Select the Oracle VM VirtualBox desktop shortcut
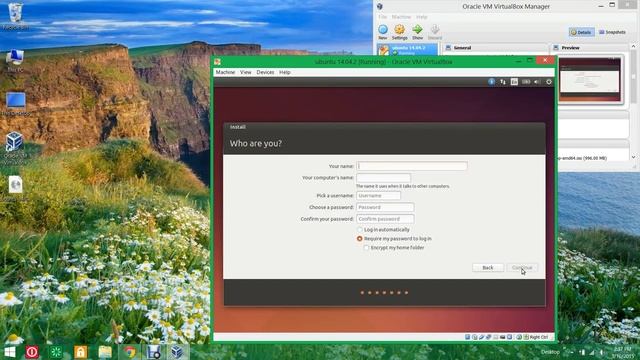Screen dimensions: 640x360 pos(15,148)
